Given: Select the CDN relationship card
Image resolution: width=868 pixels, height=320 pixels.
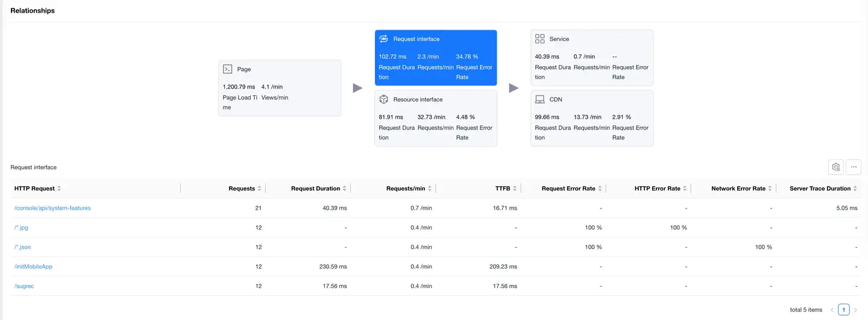Looking at the screenshot, I should [x=591, y=118].
